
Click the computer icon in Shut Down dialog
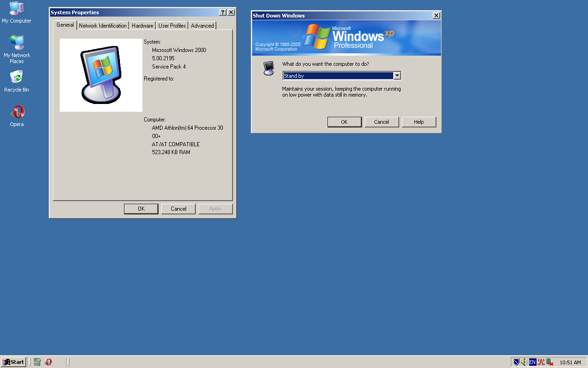point(269,68)
